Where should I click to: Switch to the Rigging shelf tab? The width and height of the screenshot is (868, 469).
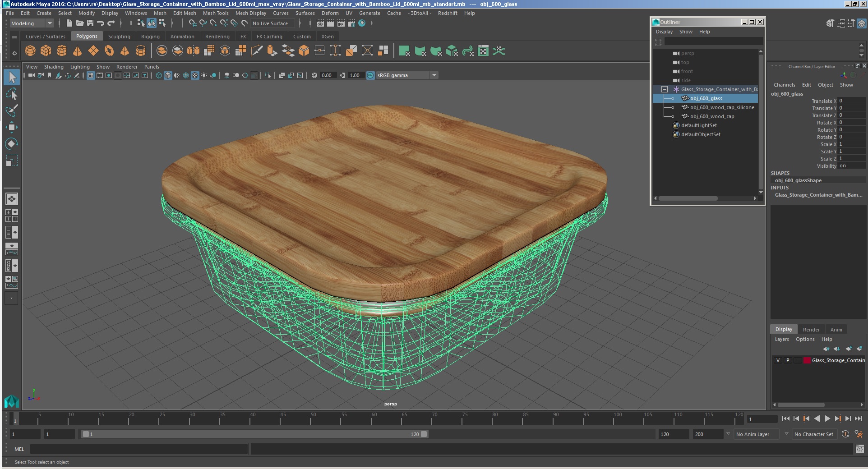point(150,37)
